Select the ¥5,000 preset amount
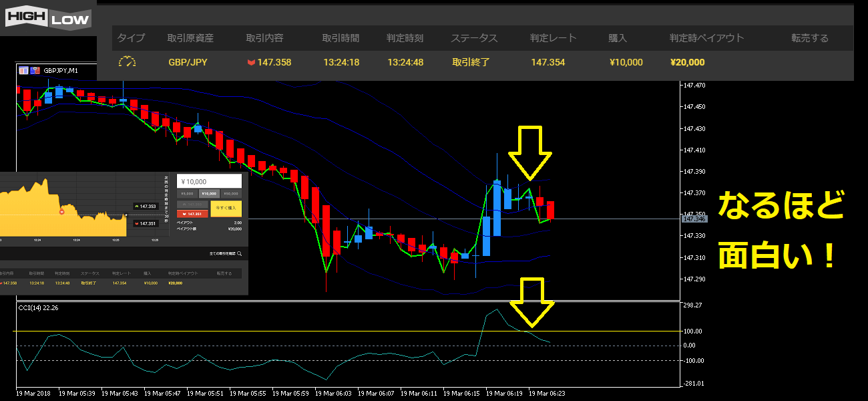Viewport: 868px width, 401px height. click(x=188, y=194)
